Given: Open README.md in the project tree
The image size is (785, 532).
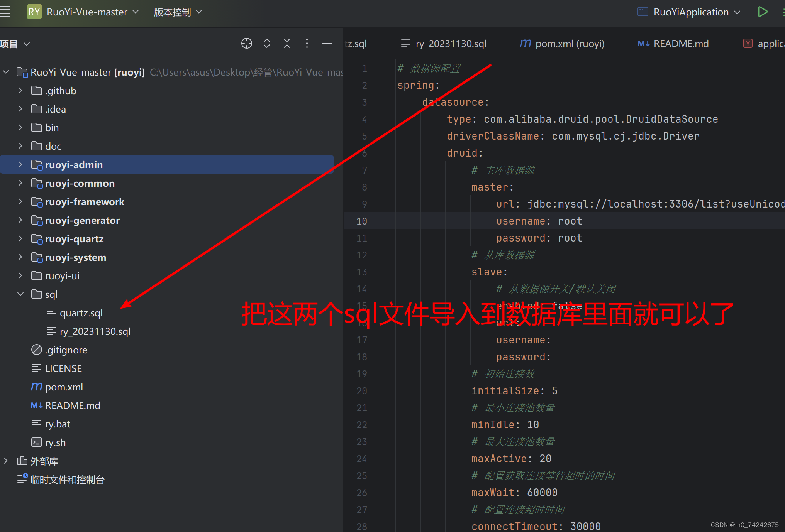Looking at the screenshot, I should pos(73,405).
